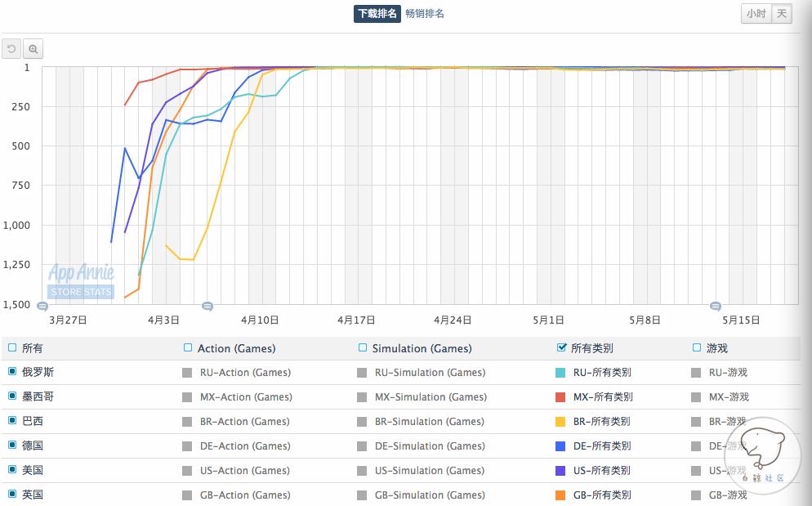Image resolution: width=812 pixels, height=506 pixels.
Task: Click the gray swatch for DE-Action (Games)
Action: (187, 446)
